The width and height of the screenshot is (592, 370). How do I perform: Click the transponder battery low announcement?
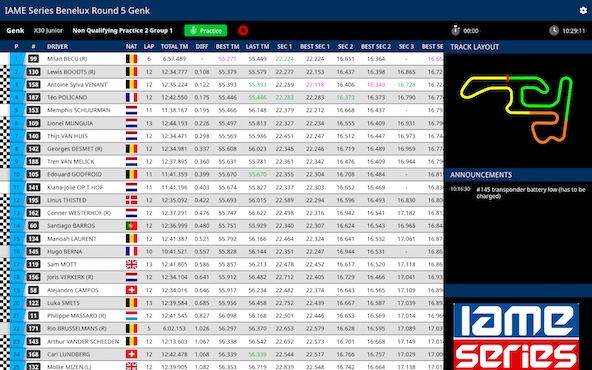[x=530, y=193]
